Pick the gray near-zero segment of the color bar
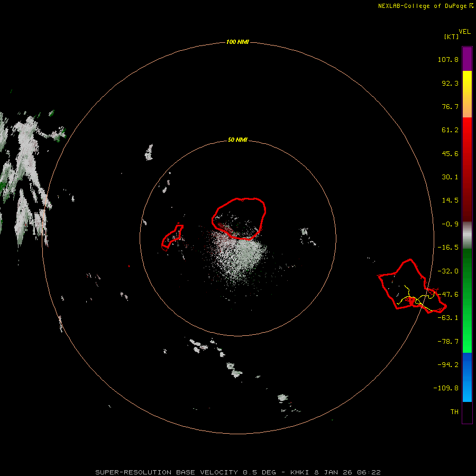Screen dimensions: 476x476 467,235
